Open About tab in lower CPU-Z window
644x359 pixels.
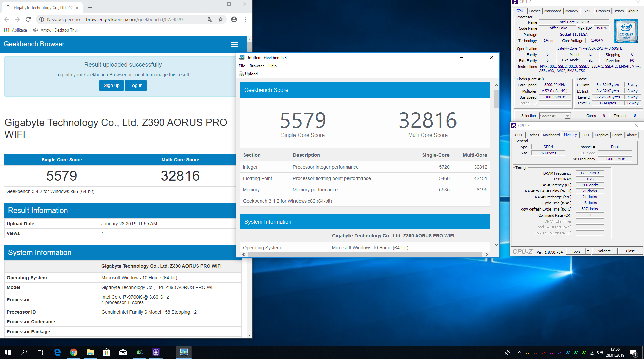632,135
